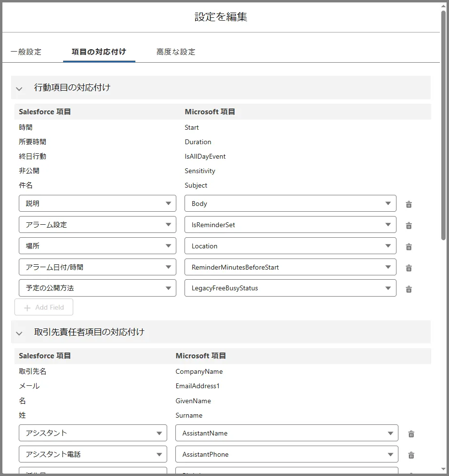Collapse the 行動項目の対応付け section
Image resolution: width=449 pixels, height=476 pixels.
click(19, 89)
